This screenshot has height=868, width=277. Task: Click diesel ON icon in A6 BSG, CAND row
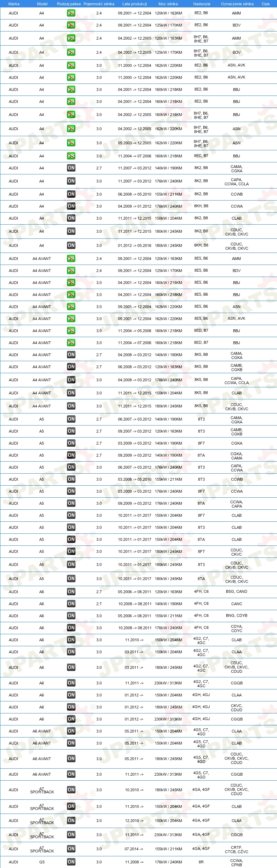point(71,592)
